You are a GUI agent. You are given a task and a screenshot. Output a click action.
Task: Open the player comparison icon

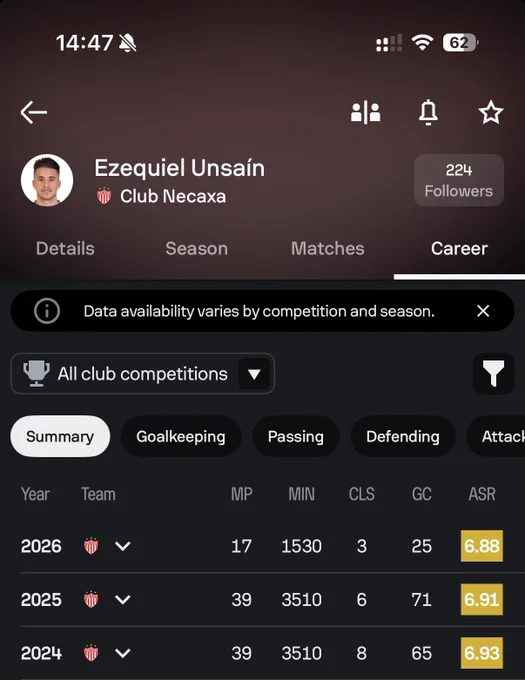(x=365, y=112)
